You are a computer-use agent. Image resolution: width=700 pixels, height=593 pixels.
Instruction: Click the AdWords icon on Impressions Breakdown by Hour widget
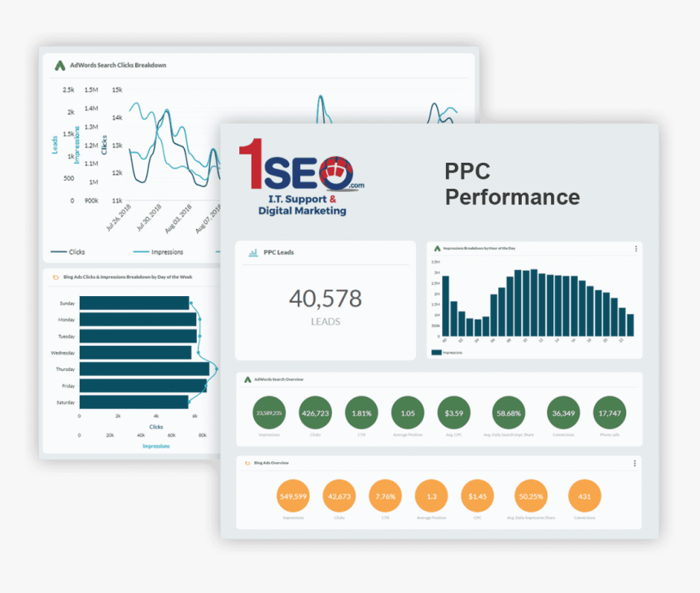[x=438, y=249]
